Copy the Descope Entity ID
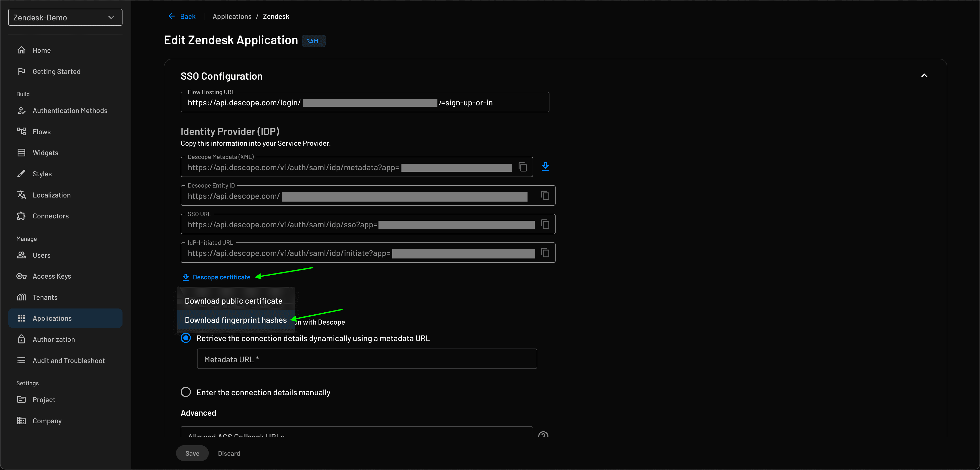 click(x=545, y=195)
